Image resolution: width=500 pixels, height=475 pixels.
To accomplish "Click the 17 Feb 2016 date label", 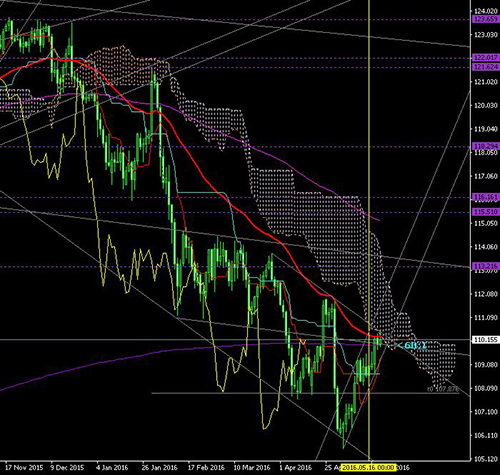I will point(206,467).
